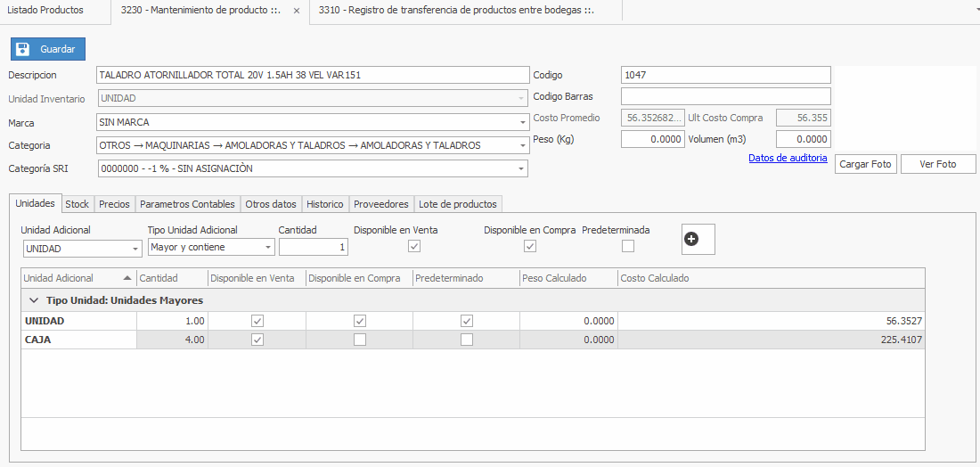Expand the Categoria dropdown list
Viewport: 980px width, 467px height.
[522, 145]
